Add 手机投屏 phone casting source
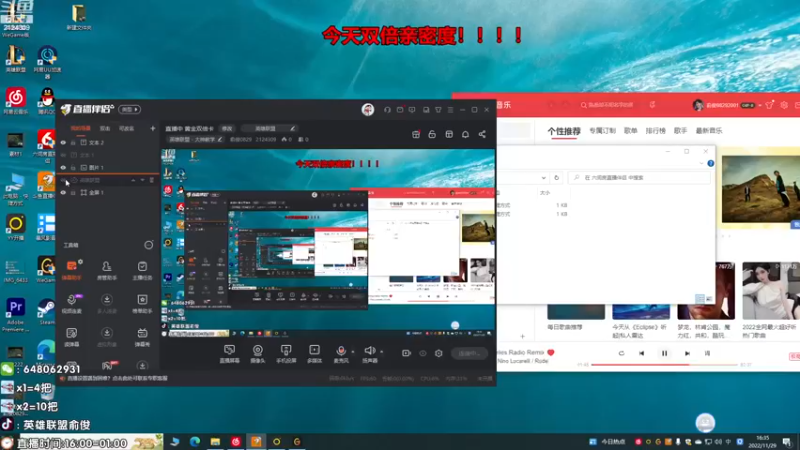The image size is (800, 450). click(x=286, y=353)
